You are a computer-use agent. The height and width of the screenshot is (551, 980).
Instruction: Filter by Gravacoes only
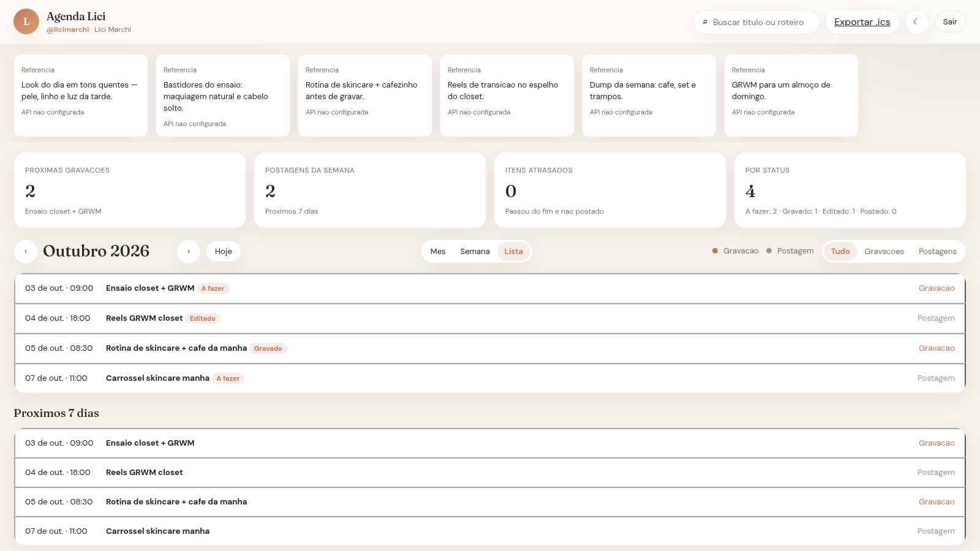[884, 252]
